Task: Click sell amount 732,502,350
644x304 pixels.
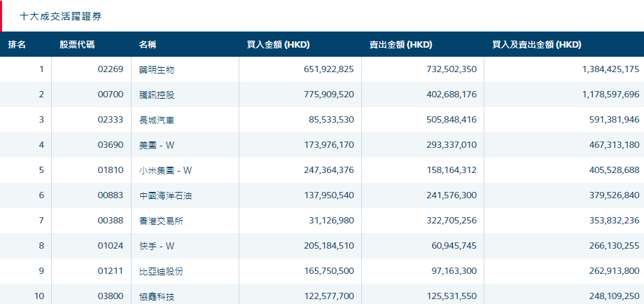Action: click(451, 69)
